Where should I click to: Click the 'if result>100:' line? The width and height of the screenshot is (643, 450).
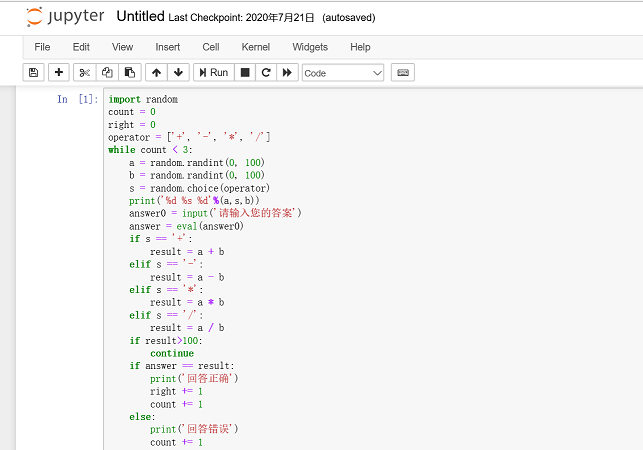pos(166,340)
